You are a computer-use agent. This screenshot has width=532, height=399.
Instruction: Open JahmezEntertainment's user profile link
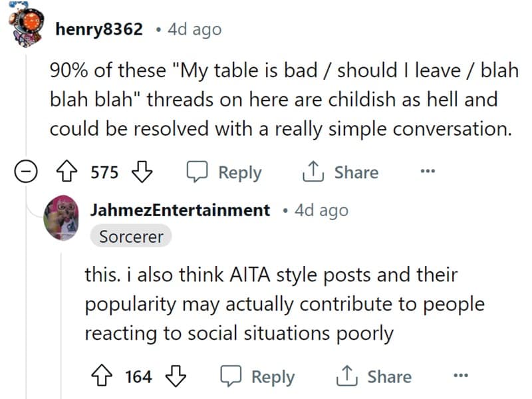[x=180, y=210]
